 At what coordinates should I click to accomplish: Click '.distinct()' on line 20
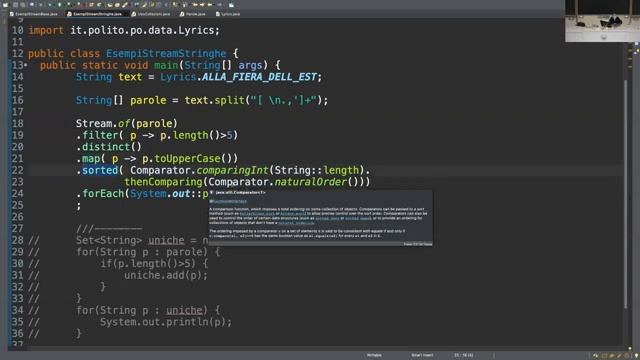[x=109, y=147]
